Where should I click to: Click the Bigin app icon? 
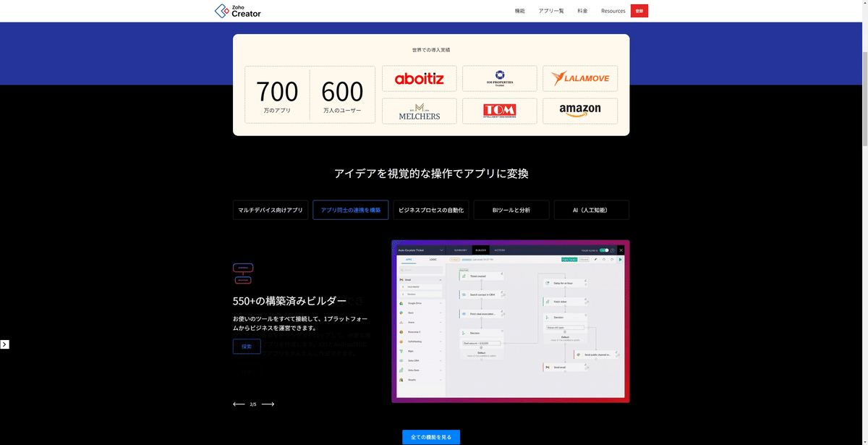tap(401, 351)
